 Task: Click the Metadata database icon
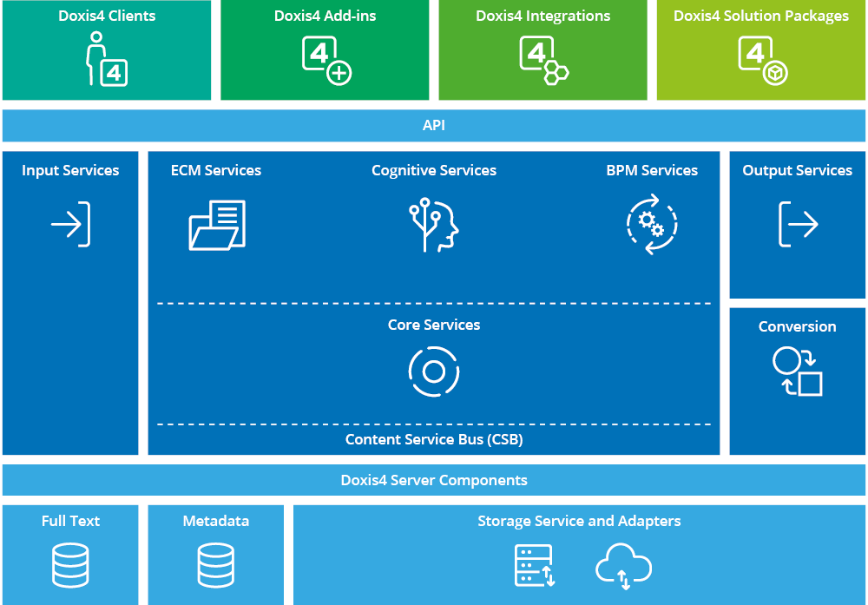[215, 565]
